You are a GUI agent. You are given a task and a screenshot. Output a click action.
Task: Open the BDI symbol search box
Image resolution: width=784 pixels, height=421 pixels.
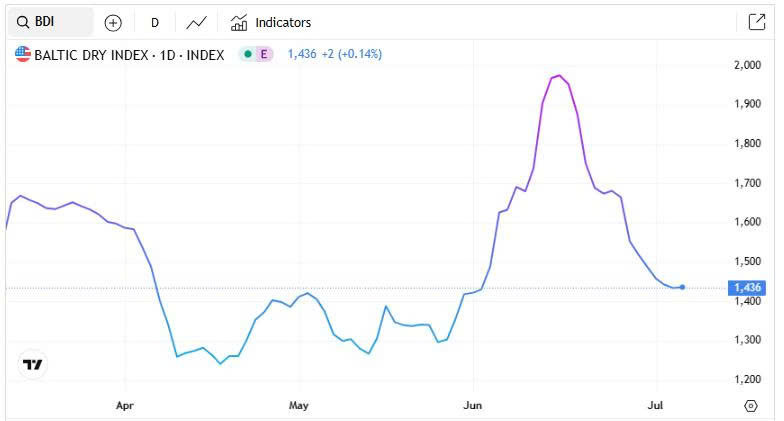coord(50,22)
